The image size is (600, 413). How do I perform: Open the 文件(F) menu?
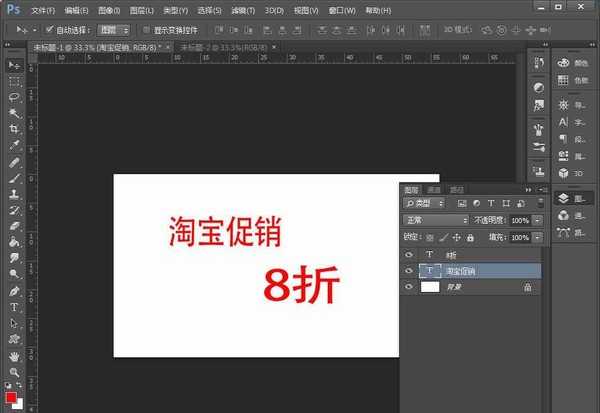42,9
